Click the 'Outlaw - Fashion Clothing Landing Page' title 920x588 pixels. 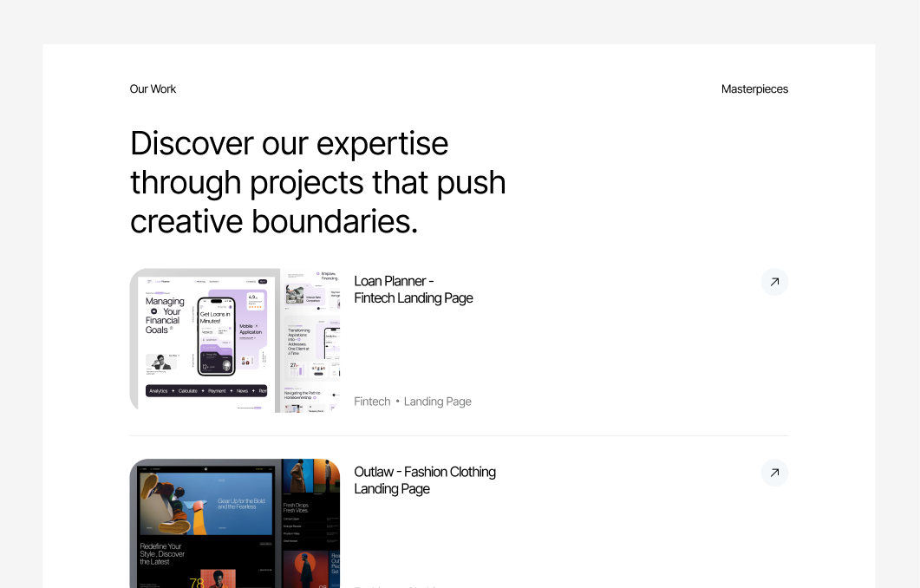pyautogui.click(x=424, y=480)
